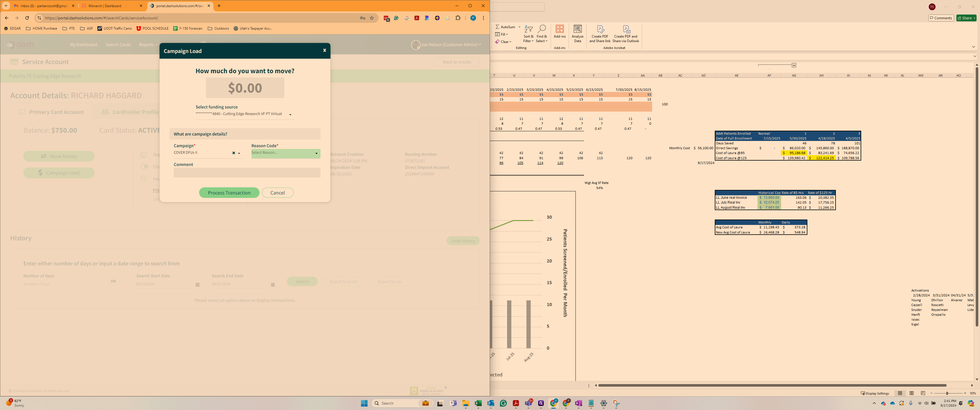Click Adobe Acrobat extension in Chrome toolbar

tap(416, 18)
